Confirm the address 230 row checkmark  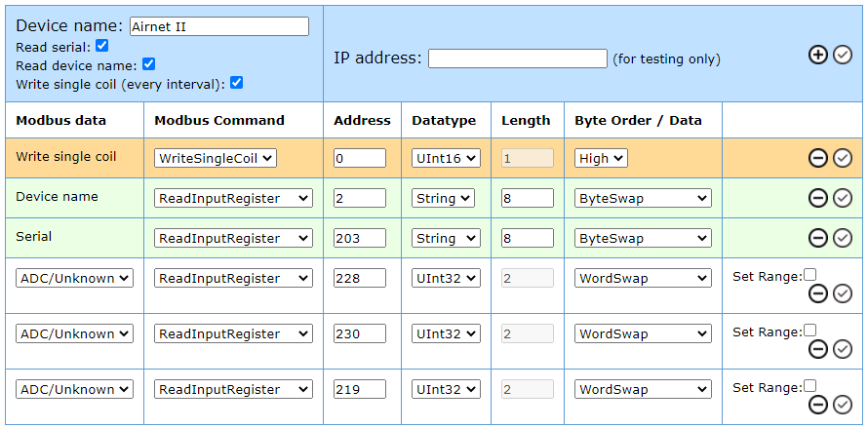(843, 349)
